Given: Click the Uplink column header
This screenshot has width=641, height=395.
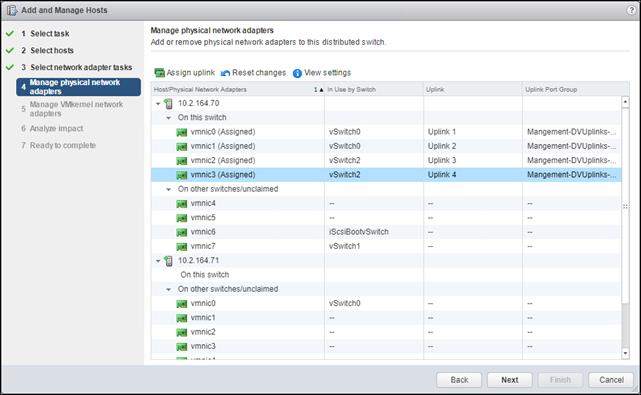Looking at the screenshot, I should click(x=473, y=90).
